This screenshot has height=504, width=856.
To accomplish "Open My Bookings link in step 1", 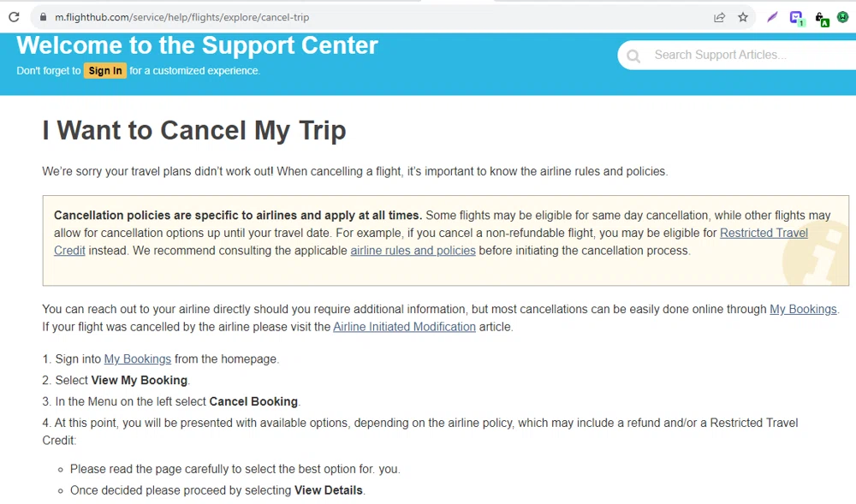I will [x=137, y=359].
